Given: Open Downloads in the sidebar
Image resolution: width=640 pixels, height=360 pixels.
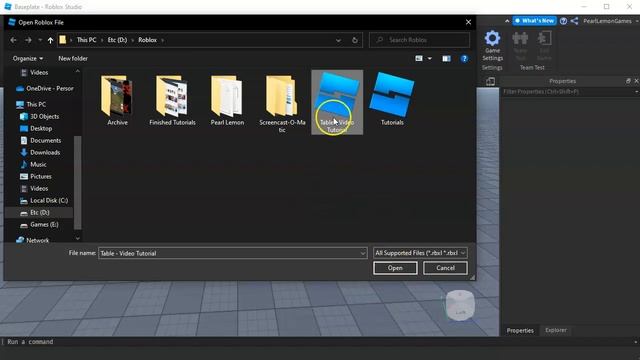Looking at the screenshot, I should 40,152.
